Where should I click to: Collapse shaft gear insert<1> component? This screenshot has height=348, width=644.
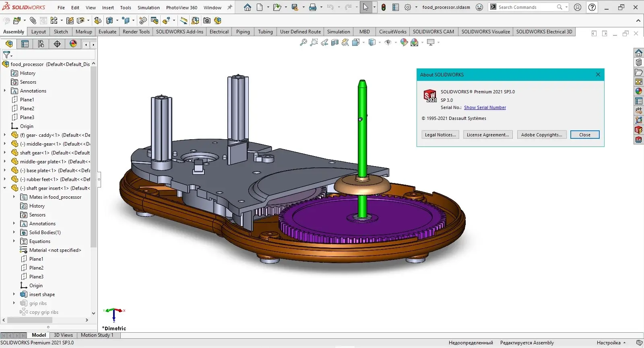tap(5, 188)
